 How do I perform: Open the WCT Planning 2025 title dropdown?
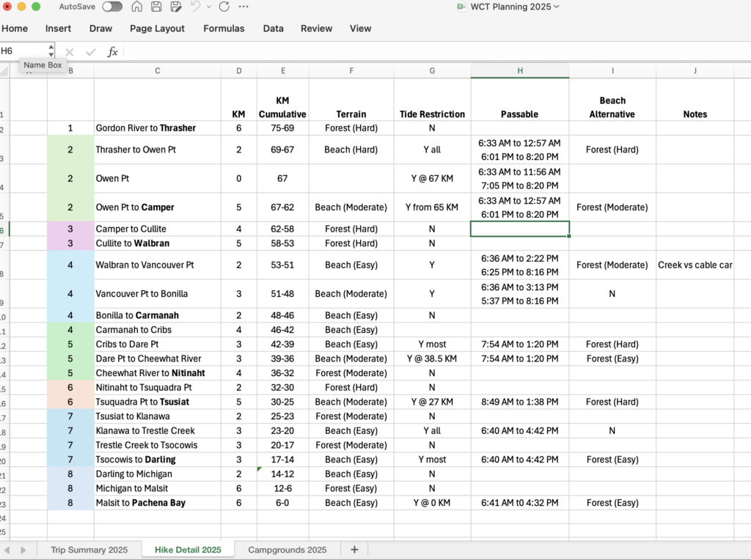(557, 7)
